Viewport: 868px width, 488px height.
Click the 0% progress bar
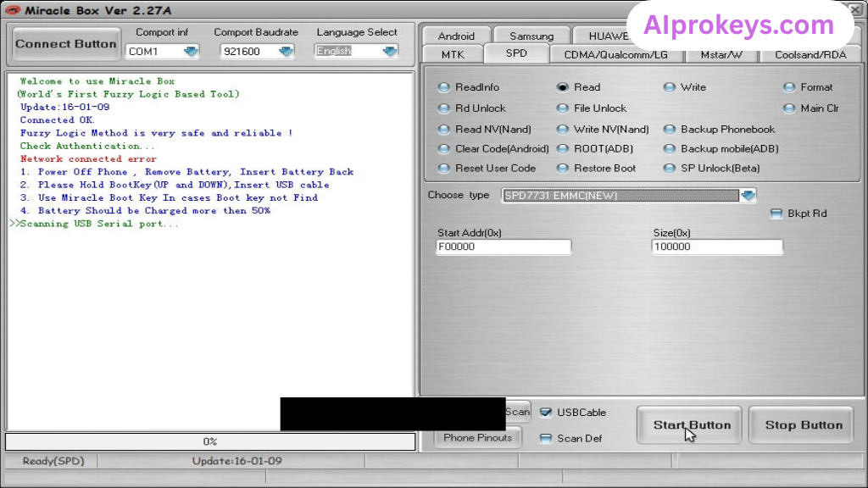point(210,441)
